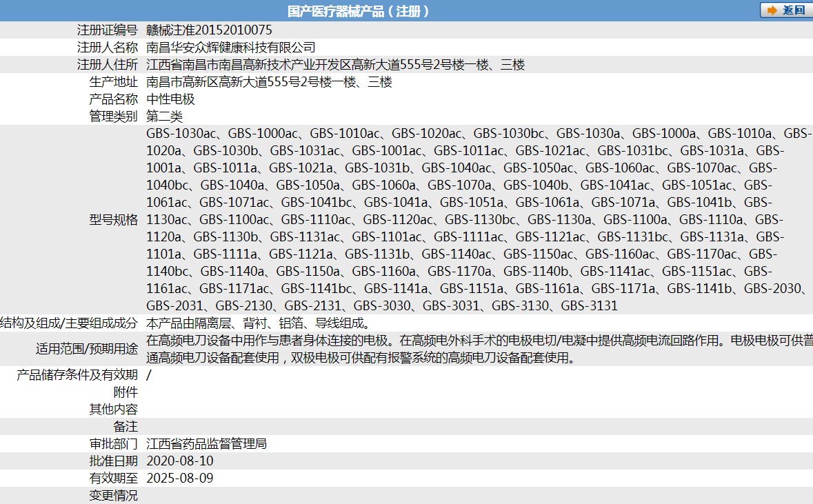
Task: Click the label 管理类别
Action: (x=114, y=116)
